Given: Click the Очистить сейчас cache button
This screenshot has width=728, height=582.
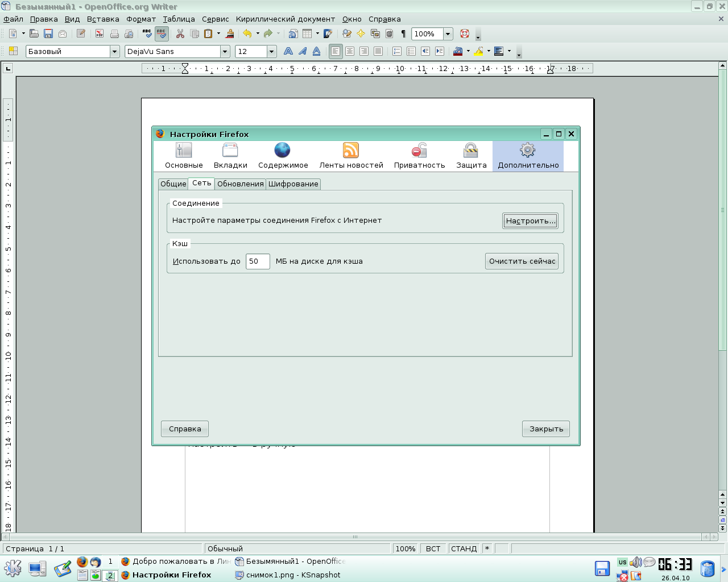Looking at the screenshot, I should [x=522, y=261].
